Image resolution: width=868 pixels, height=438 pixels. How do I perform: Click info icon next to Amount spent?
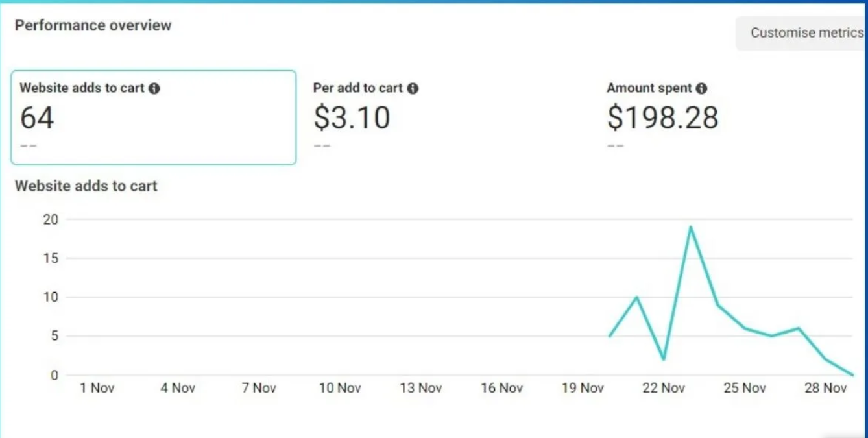[701, 88]
